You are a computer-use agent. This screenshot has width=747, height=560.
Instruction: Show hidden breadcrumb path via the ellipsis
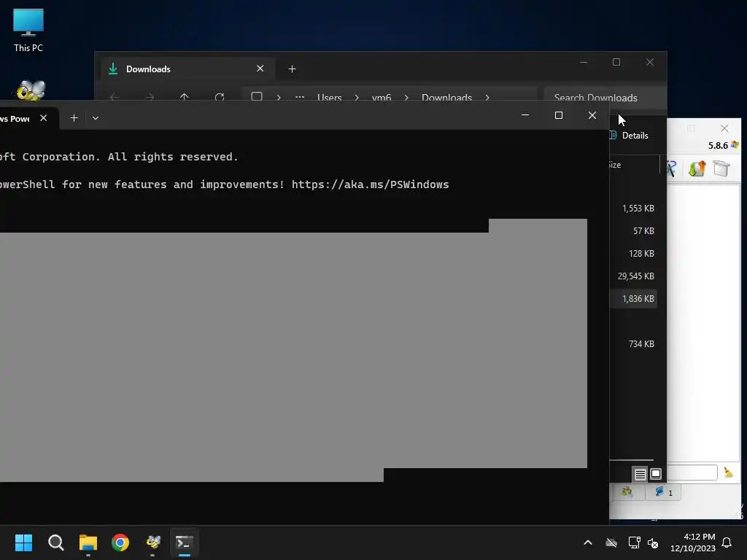coord(299,97)
